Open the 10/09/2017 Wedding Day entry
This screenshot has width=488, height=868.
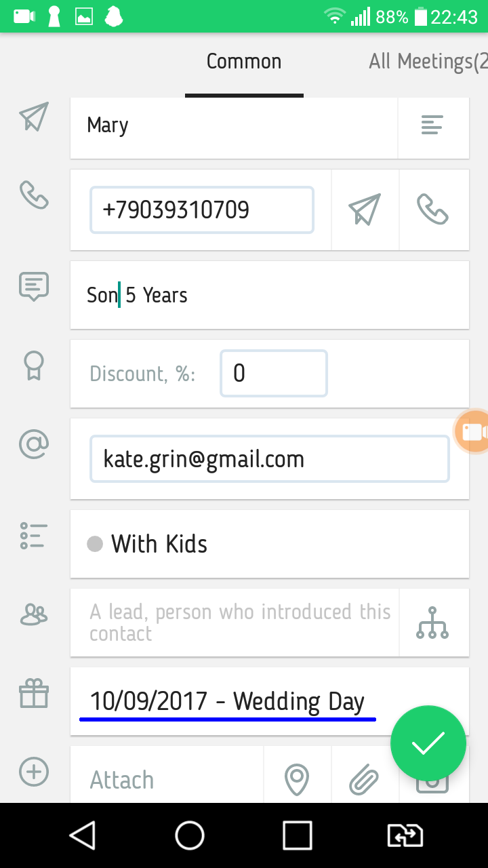click(227, 701)
